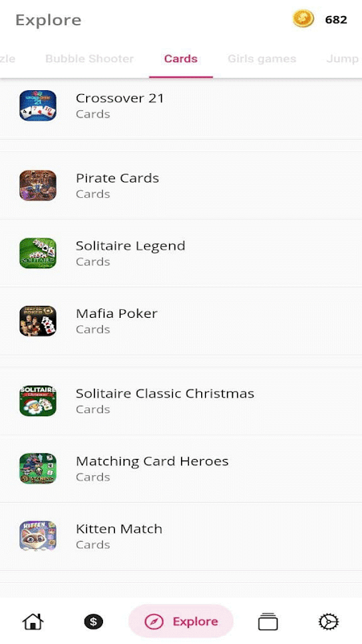
Task: Tap the dollar earnings icon in bottom bar
Action: (x=93, y=621)
